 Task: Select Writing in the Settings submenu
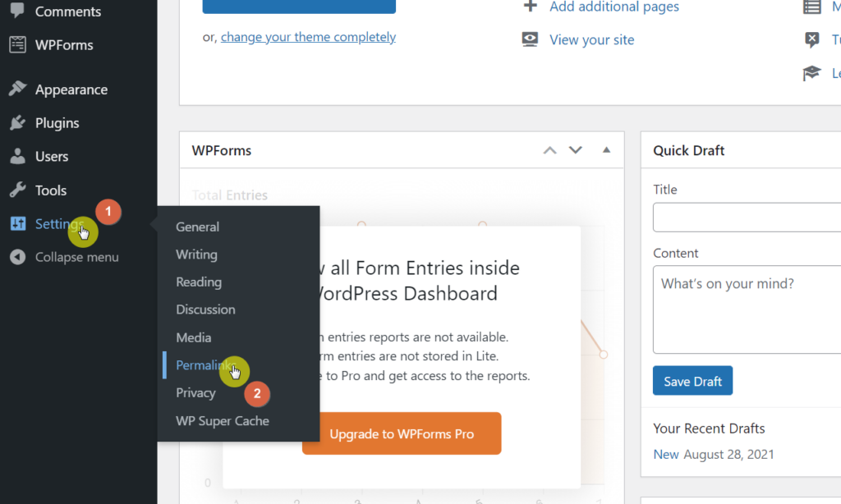click(x=196, y=254)
